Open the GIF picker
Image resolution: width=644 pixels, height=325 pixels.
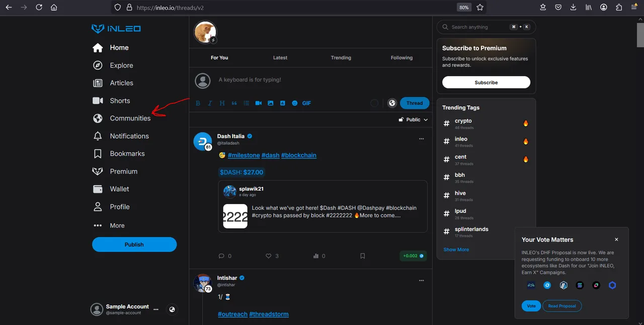click(306, 103)
